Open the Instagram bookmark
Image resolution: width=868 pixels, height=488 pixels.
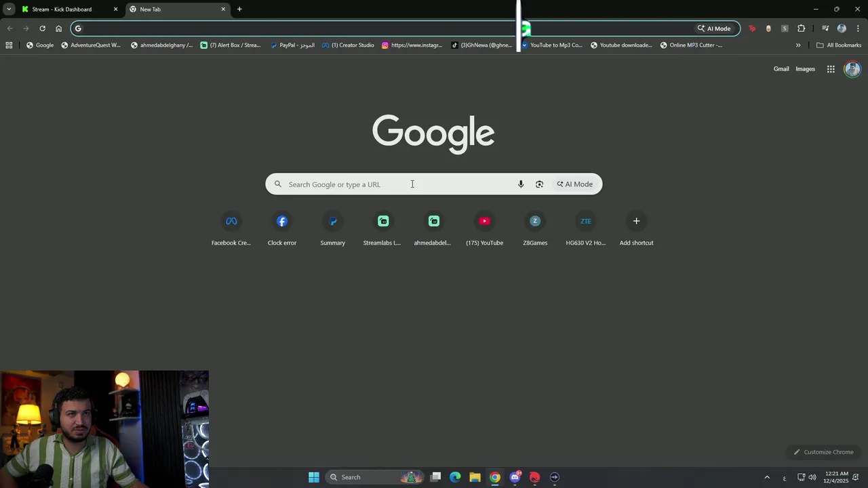pyautogui.click(x=412, y=45)
